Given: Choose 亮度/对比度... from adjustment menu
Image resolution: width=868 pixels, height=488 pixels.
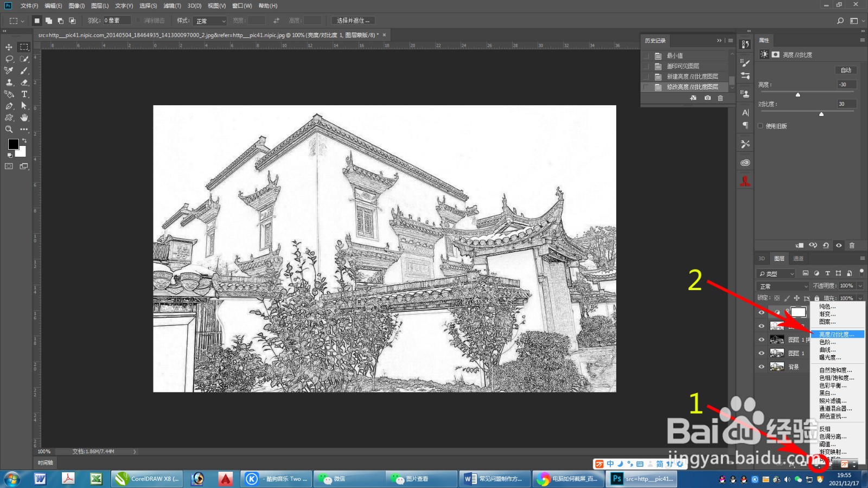Looking at the screenshot, I should click(x=837, y=335).
